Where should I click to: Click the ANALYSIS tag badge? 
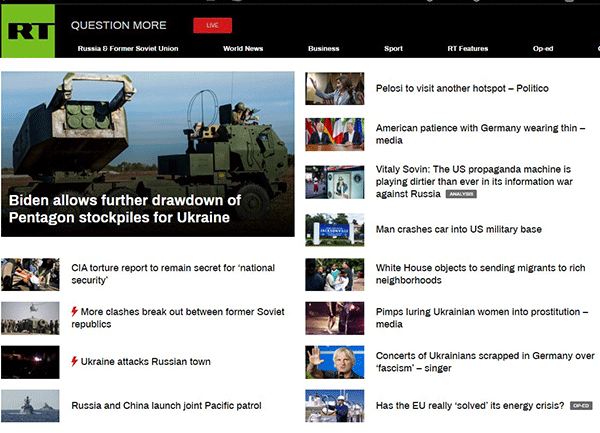[x=461, y=194]
